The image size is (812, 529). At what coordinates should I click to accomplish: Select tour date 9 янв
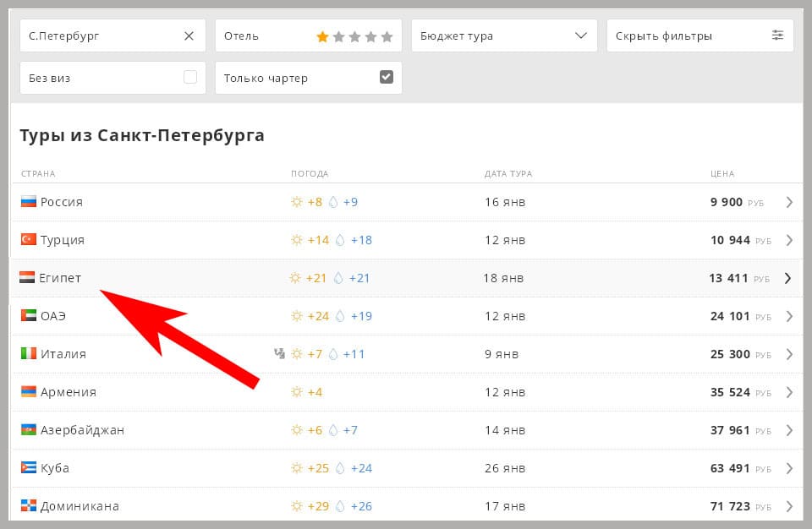pyautogui.click(x=502, y=354)
